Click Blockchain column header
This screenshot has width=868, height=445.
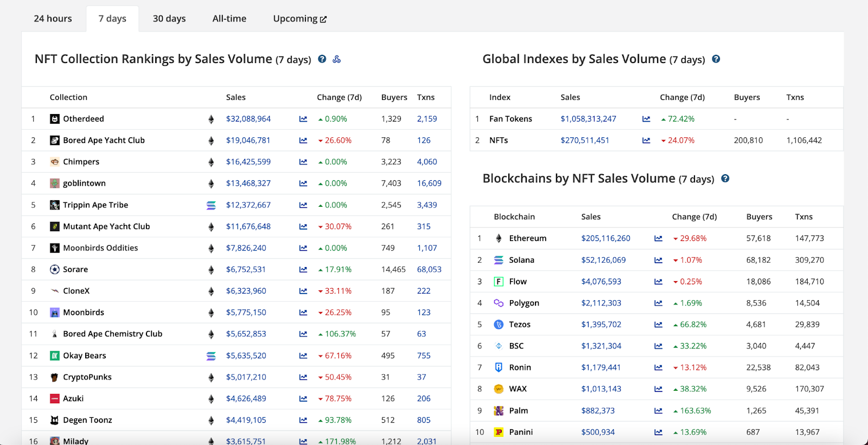(514, 217)
